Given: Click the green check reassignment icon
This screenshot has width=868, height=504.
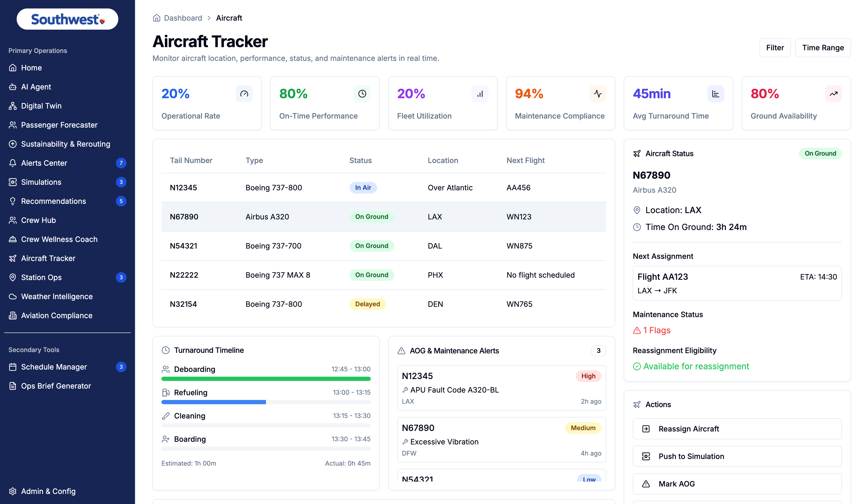Looking at the screenshot, I should point(637,367).
